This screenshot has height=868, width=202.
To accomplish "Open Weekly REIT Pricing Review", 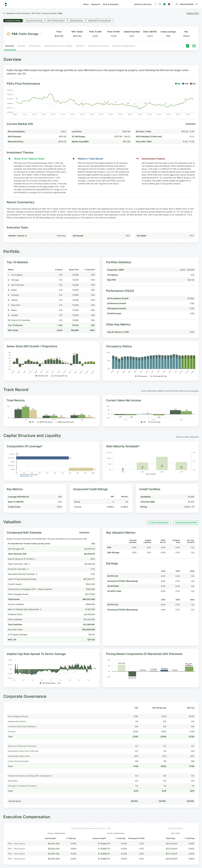I will (x=100, y=21).
